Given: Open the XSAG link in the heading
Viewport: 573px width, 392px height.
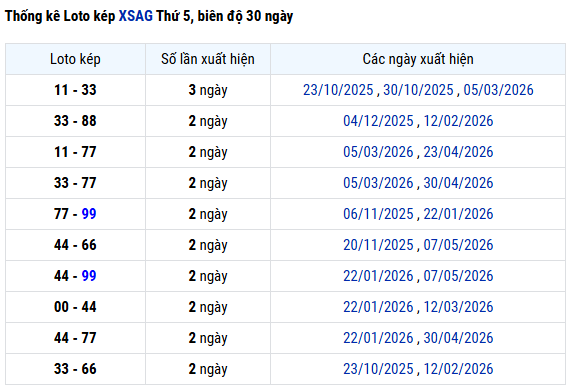Looking at the screenshot, I should tap(136, 16).
